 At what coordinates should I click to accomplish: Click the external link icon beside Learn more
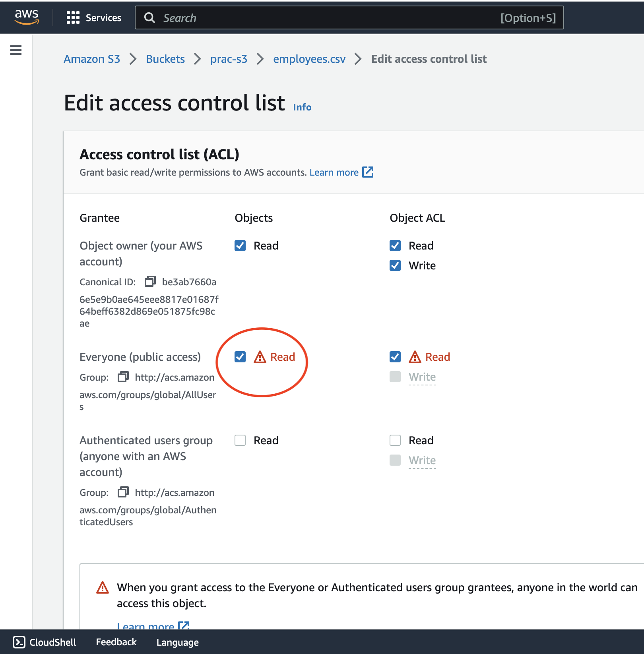coord(368,172)
